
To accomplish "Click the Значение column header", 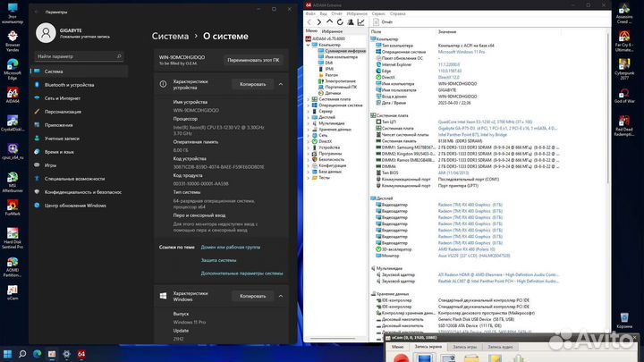I will [446, 31].
